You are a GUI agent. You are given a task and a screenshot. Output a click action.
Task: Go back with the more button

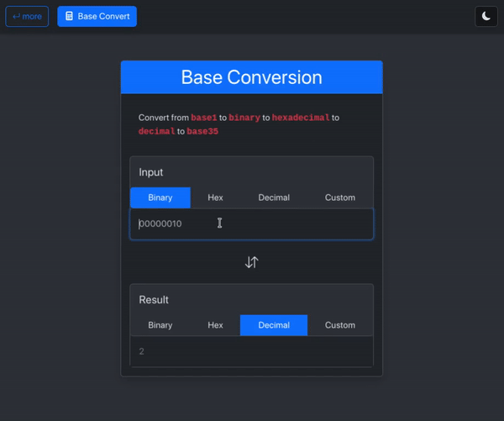click(x=27, y=16)
